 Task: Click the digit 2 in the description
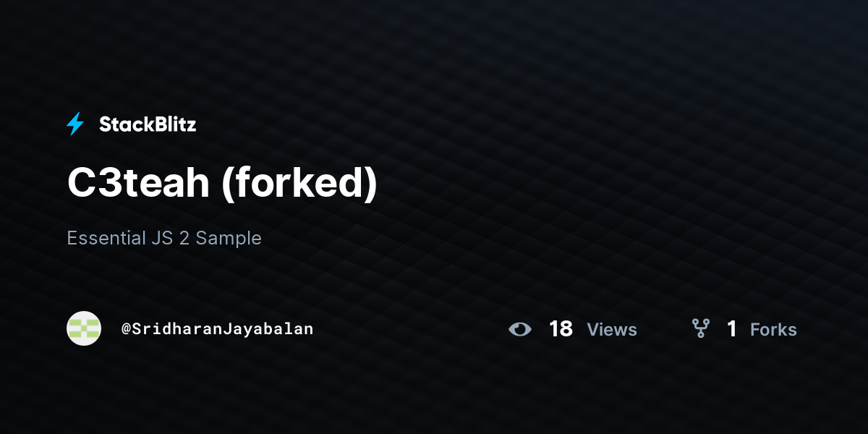coord(185,238)
